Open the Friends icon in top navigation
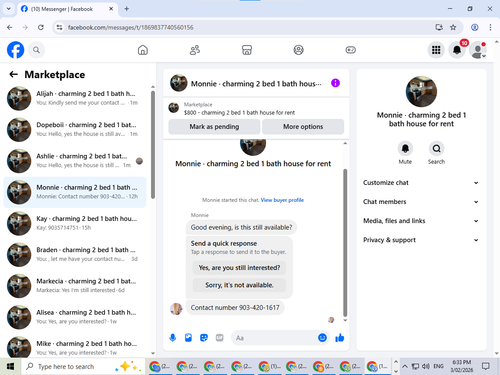This screenshot has width=500, height=375. tap(195, 50)
